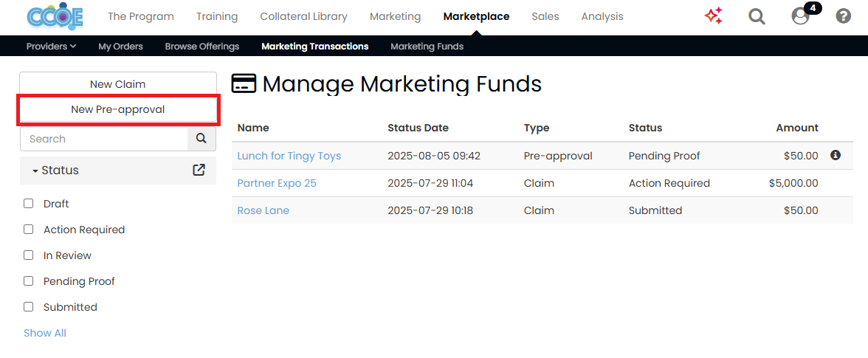The height and width of the screenshot is (358, 868).
Task: Click the Type column header
Action: (x=537, y=128)
